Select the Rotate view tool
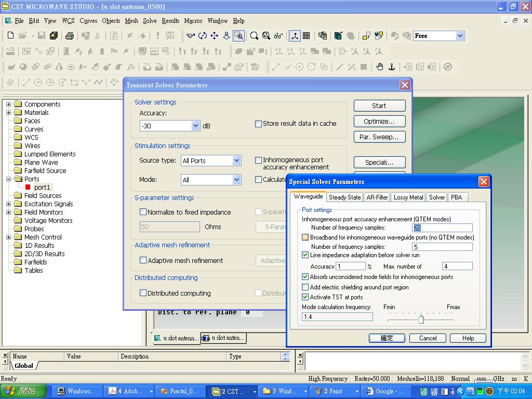This screenshot has width=532, height=399. pos(203,36)
